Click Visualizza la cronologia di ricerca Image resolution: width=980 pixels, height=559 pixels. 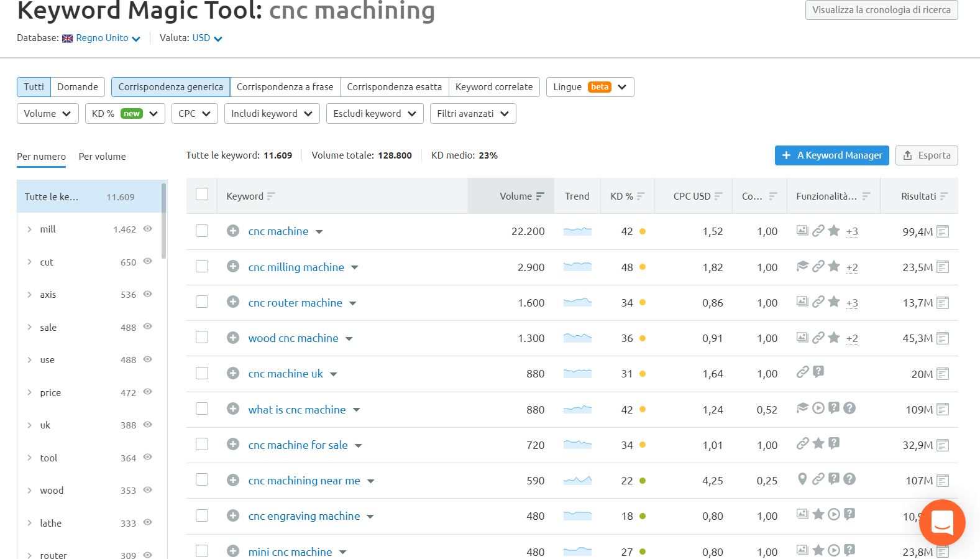[881, 10]
